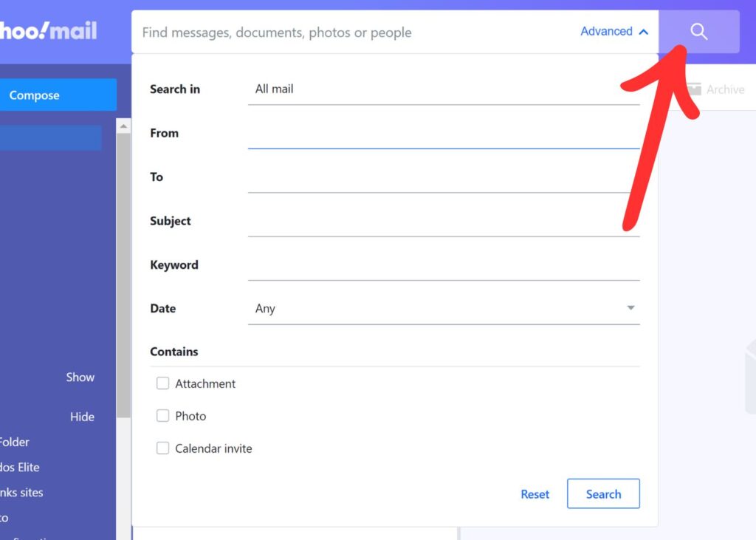Open the Date Any dropdown
The height and width of the screenshot is (540, 756).
pyautogui.click(x=444, y=308)
